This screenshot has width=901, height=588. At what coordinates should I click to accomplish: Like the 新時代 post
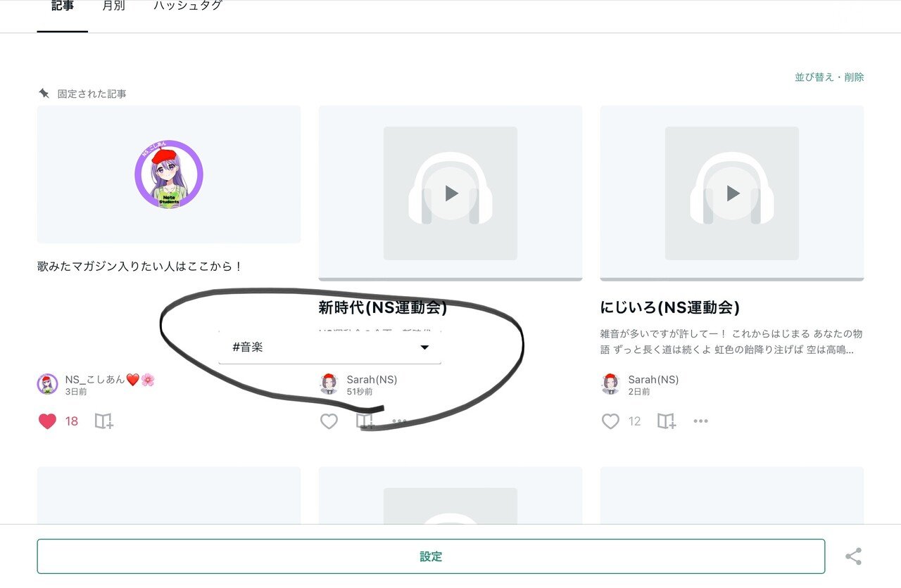(328, 421)
